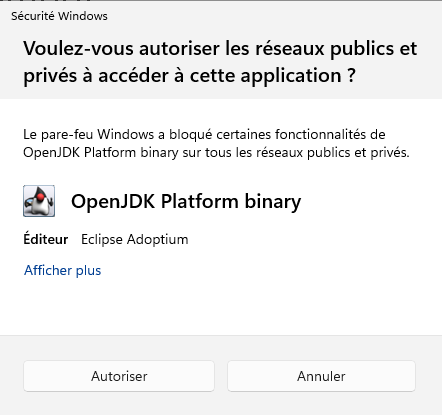Click the question mark ending the heading
The image size is (442, 415).
(x=351, y=75)
